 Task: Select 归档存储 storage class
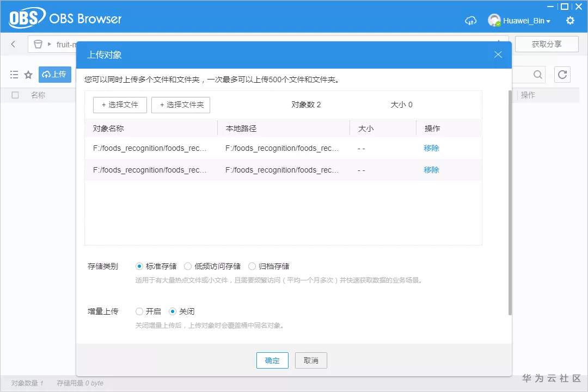pos(252,266)
